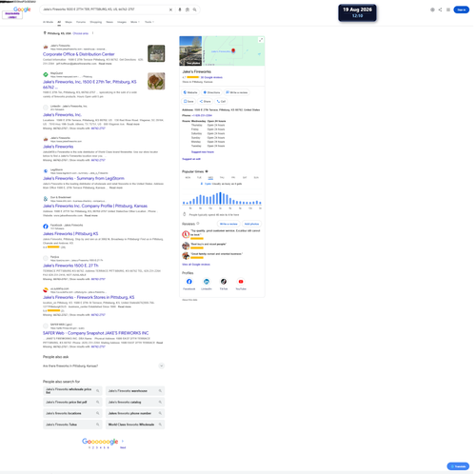Viewport: 476px width, 474px height.
Task: Switch to Maps search tab
Action: point(69,22)
